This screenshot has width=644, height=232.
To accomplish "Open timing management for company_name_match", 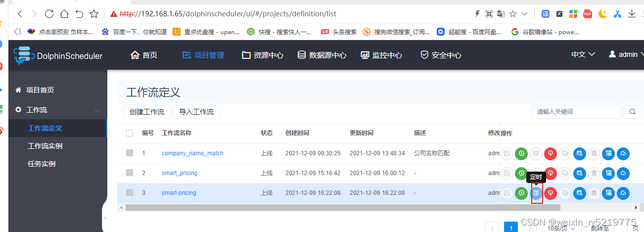I will pyautogui.click(x=580, y=154).
